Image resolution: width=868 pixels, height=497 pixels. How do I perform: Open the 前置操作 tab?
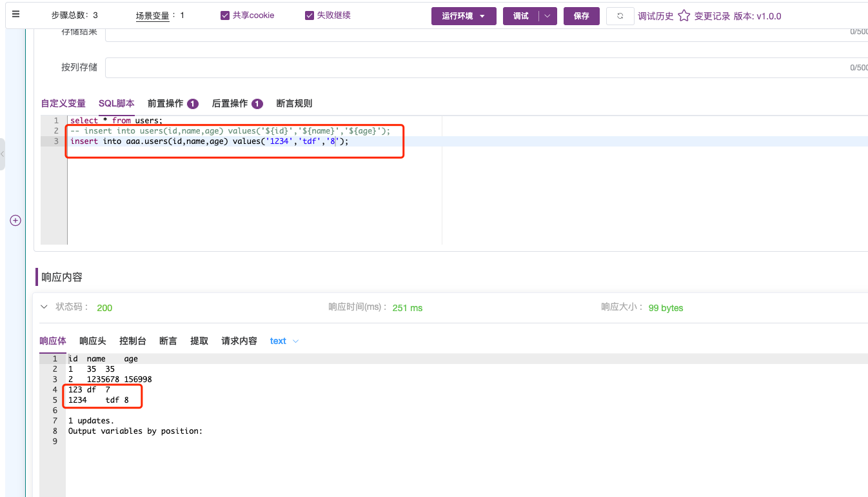pos(166,103)
